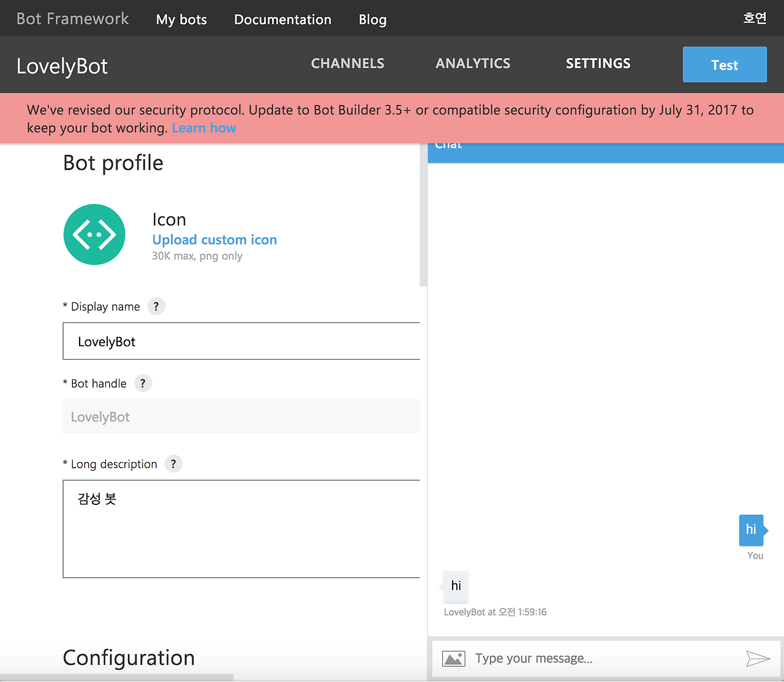Click the green LovelyBot profile icon
This screenshot has height=682, width=784.
94,235
